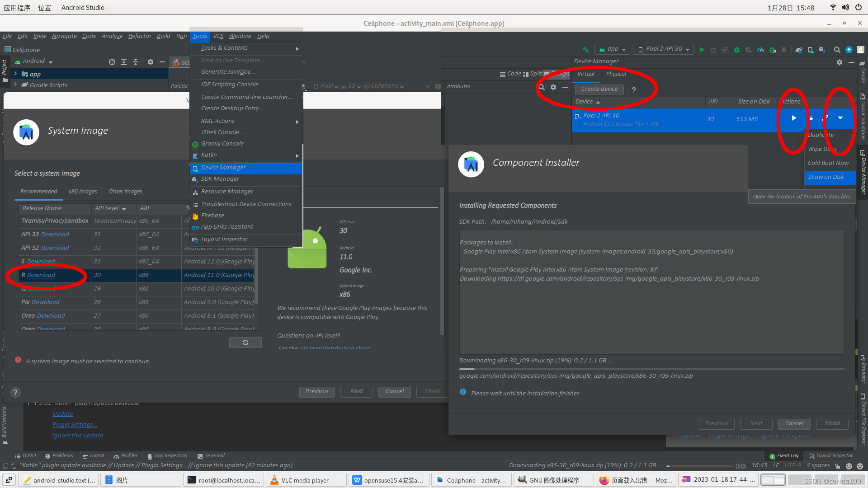Expand the Tasks & Contexts submenu
The image size is (868, 488).
tap(246, 48)
